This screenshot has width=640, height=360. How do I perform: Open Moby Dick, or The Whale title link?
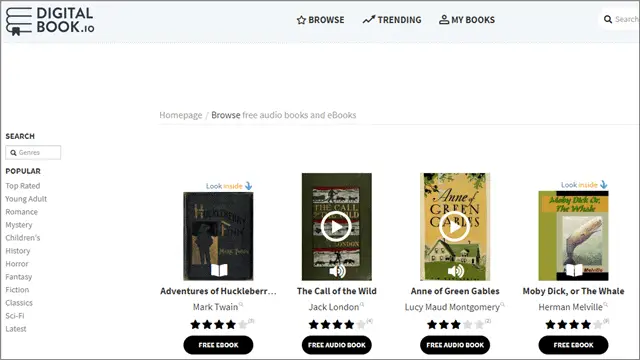click(x=573, y=291)
